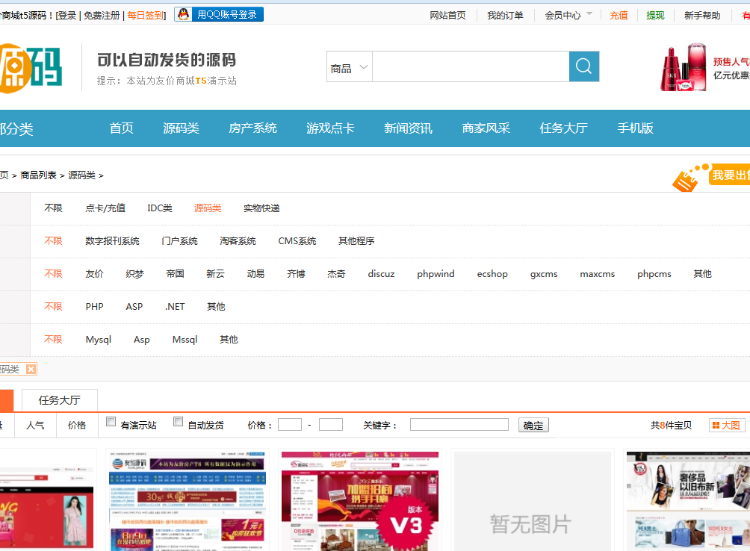The image size is (750, 551).
Task: Enable 自动发货 checkbox
Action: point(178,421)
